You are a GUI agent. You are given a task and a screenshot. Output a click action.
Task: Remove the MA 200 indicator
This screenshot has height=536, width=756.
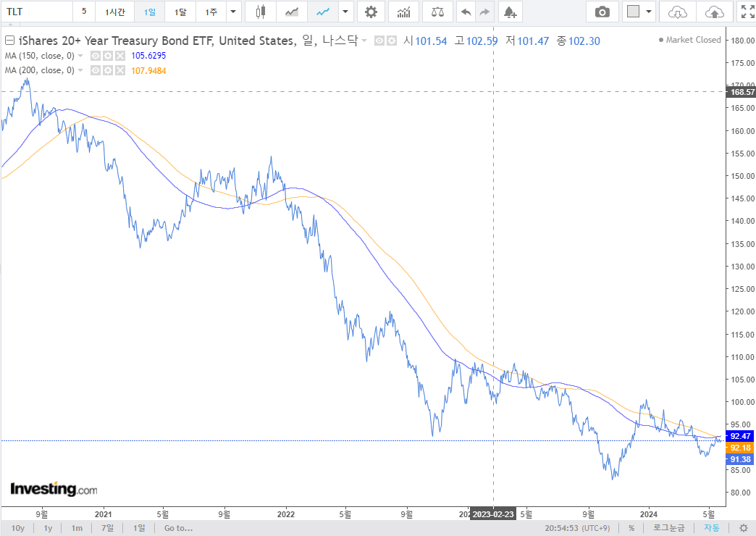119,70
